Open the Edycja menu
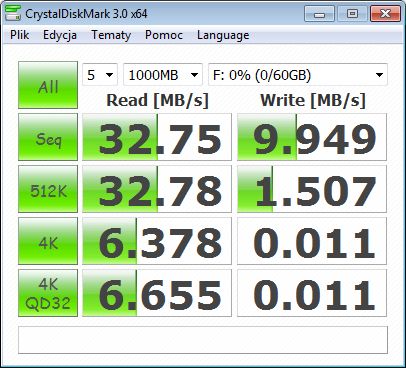This screenshot has height=368, width=406. tap(60, 35)
